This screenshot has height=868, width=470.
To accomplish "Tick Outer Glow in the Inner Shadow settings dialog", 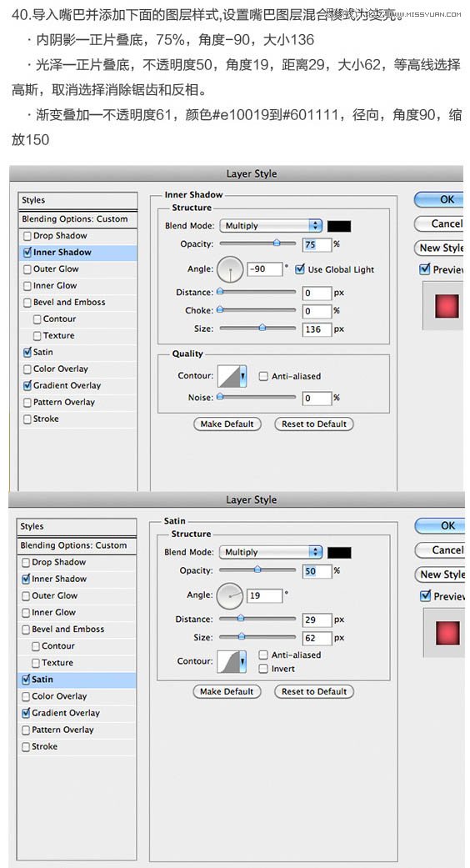I will click(27, 269).
